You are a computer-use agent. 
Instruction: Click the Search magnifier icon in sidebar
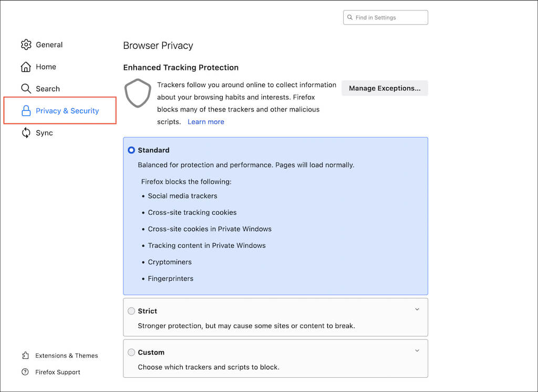tap(26, 89)
